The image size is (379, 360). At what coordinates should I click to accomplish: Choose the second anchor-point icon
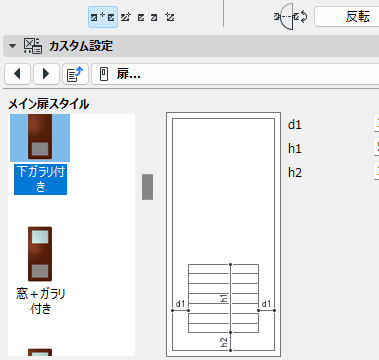pos(126,17)
